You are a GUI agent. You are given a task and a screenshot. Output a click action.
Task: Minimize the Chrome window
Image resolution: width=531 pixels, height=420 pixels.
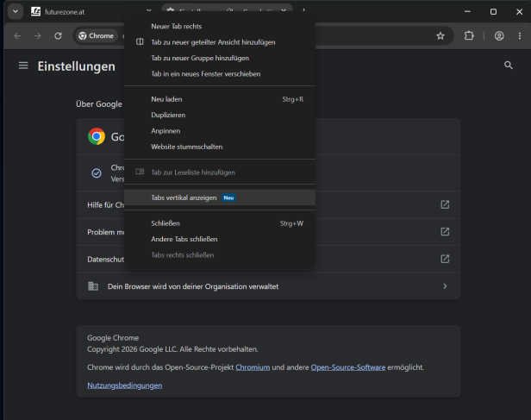coord(467,11)
